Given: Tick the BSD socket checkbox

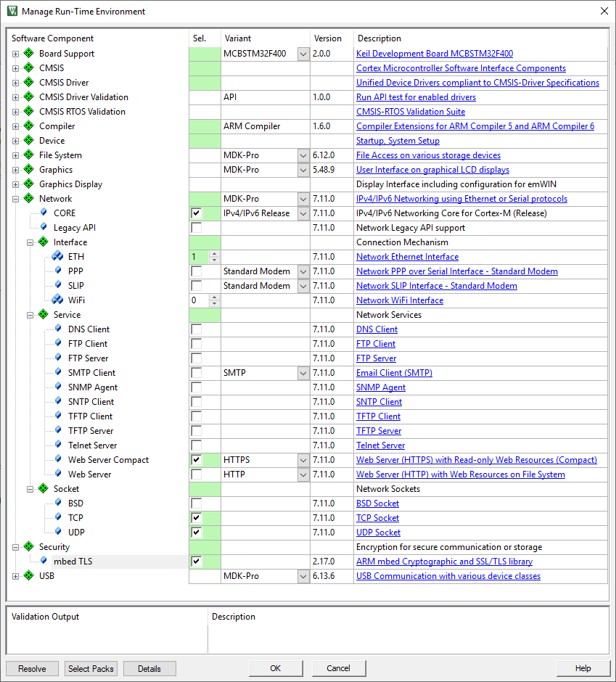Looking at the screenshot, I should coord(196,504).
